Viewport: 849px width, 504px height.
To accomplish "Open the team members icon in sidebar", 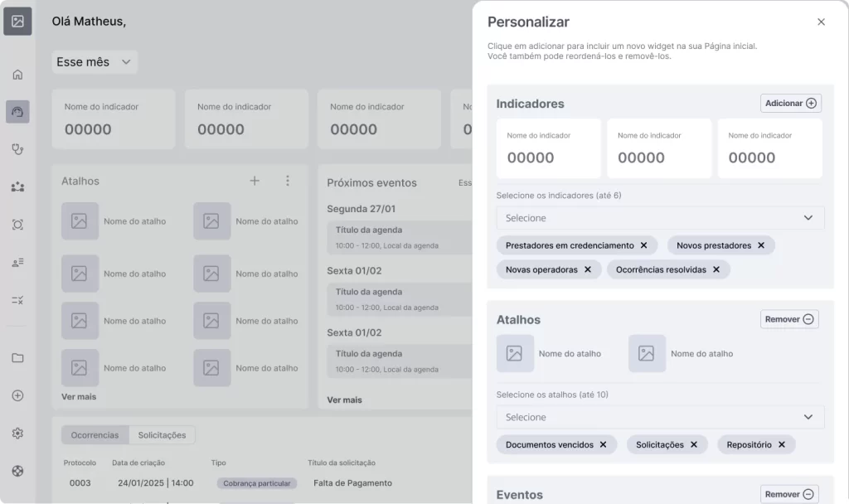I will click(17, 187).
